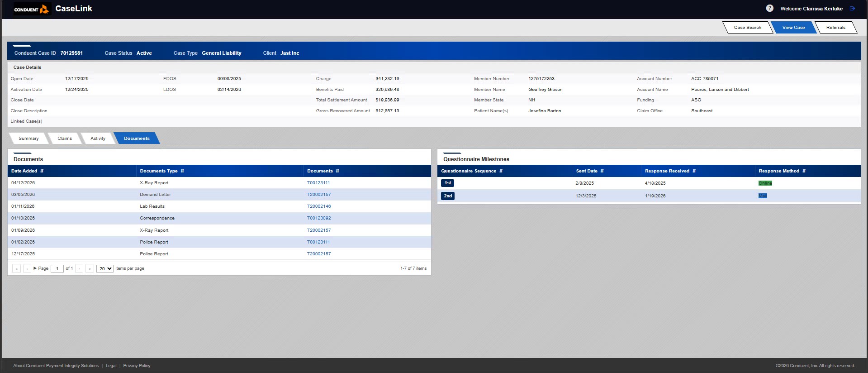868x373 pixels.
Task: Click Gross Recovered Amount $12,857.13
Action: point(387,111)
